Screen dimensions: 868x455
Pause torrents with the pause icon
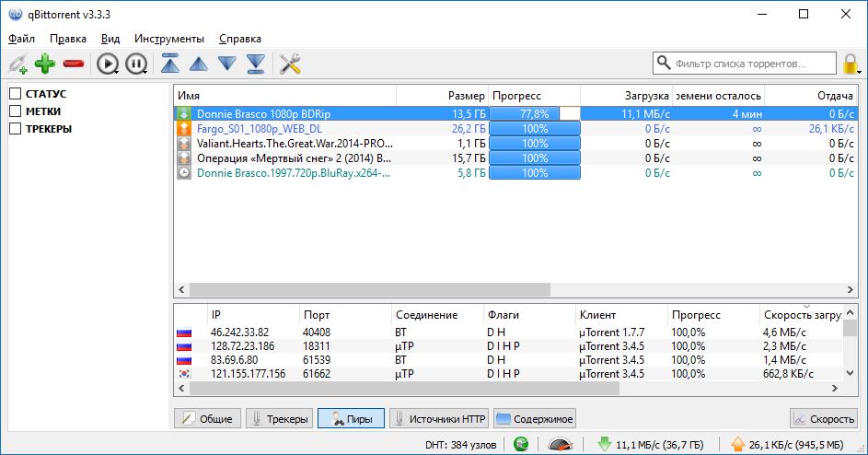136,64
